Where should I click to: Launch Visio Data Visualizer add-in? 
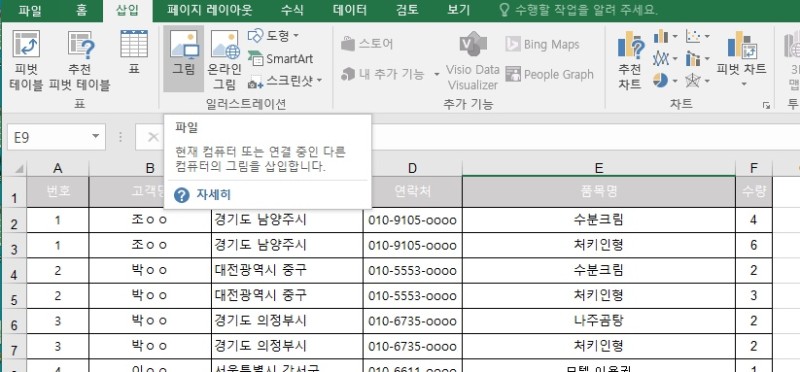473,61
